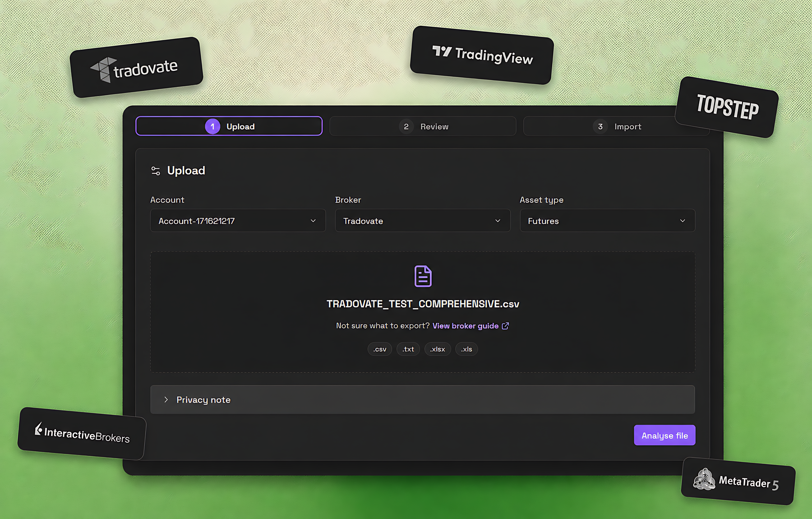The image size is (812, 519).
Task: Click the 'Not sure what to export?' text
Action: 383,326
